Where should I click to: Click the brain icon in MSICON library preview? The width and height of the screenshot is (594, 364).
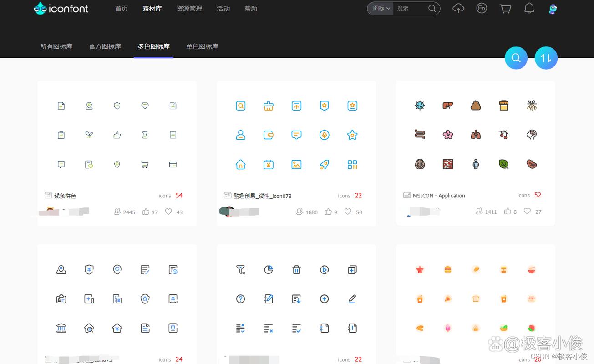[420, 164]
